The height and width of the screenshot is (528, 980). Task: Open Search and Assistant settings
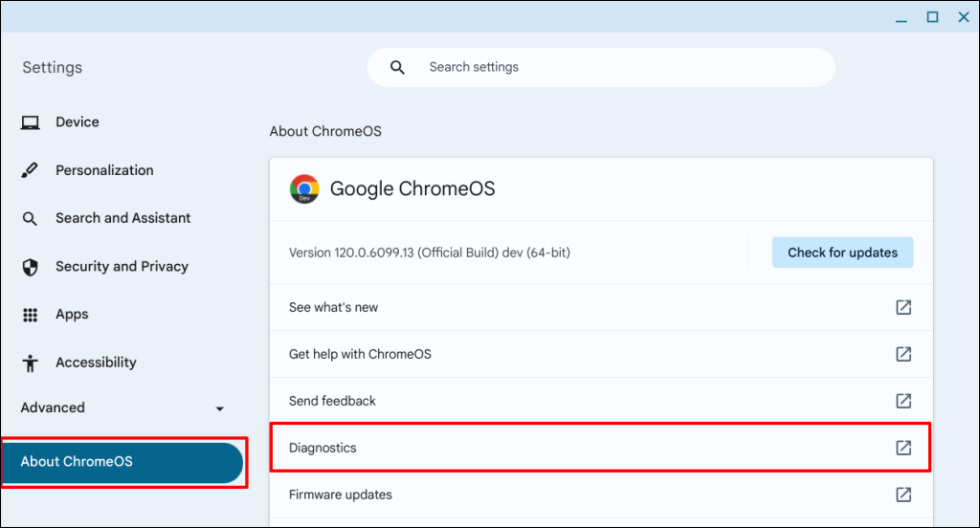(x=122, y=218)
